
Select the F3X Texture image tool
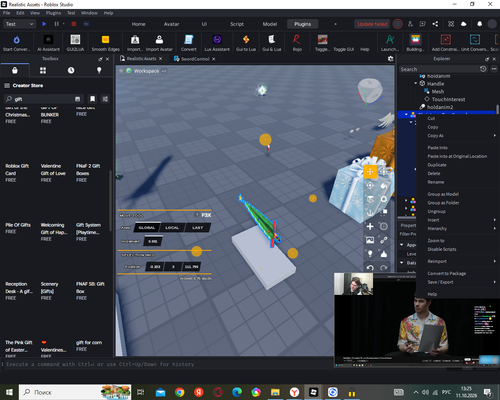click(x=370, y=240)
